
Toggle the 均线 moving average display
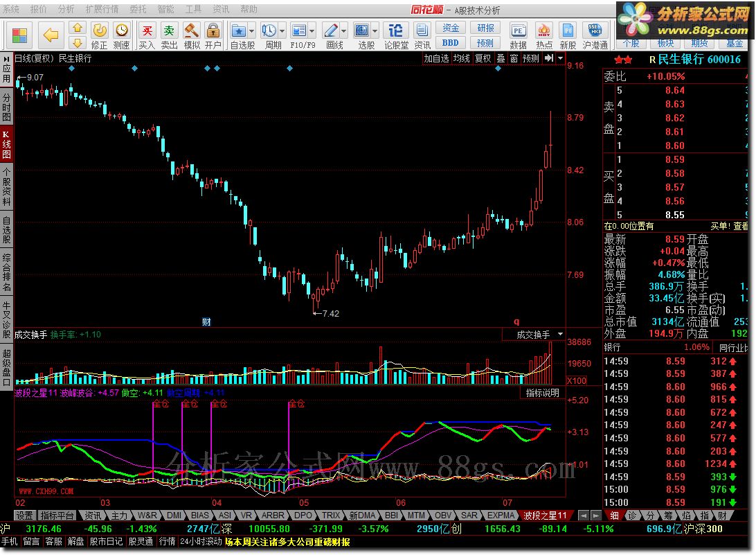pyautogui.click(x=461, y=58)
